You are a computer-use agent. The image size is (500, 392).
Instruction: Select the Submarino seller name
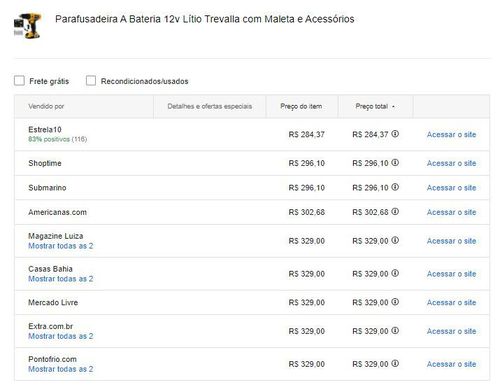[47, 188]
